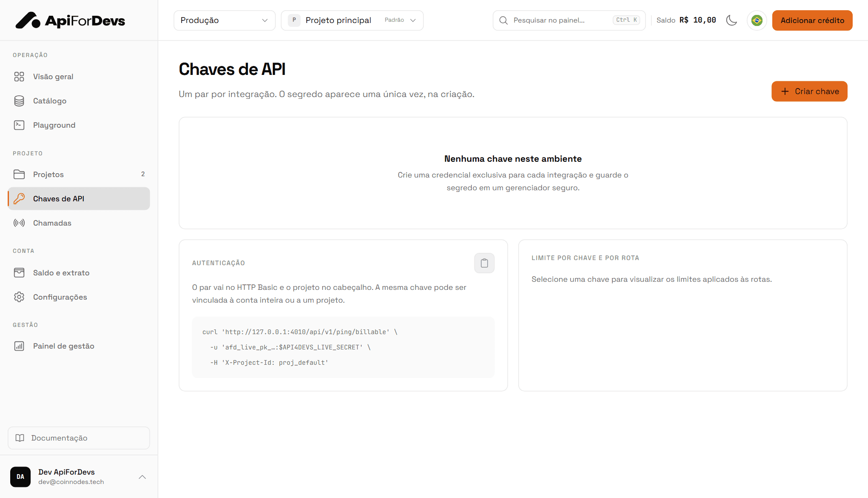The height and width of the screenshot is (498, 868).
Task: Open Saldo e extrato
Action: pyautogui.click(x=79, y=273)
